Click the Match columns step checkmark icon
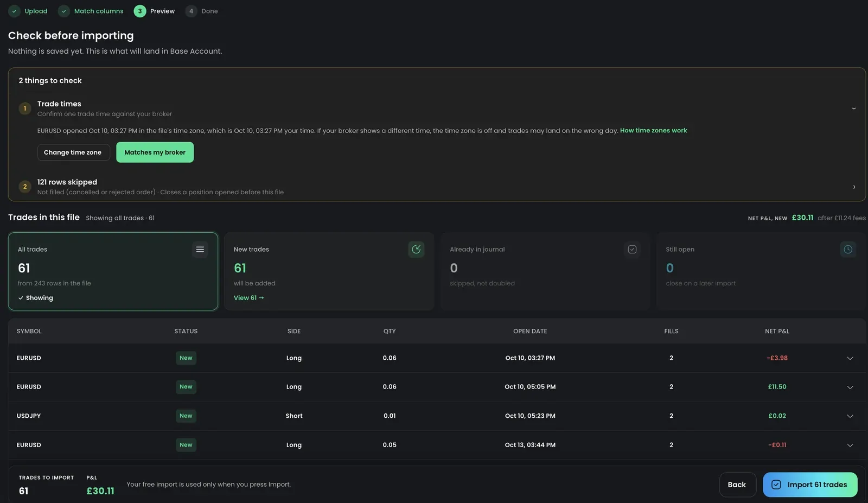 64,11
